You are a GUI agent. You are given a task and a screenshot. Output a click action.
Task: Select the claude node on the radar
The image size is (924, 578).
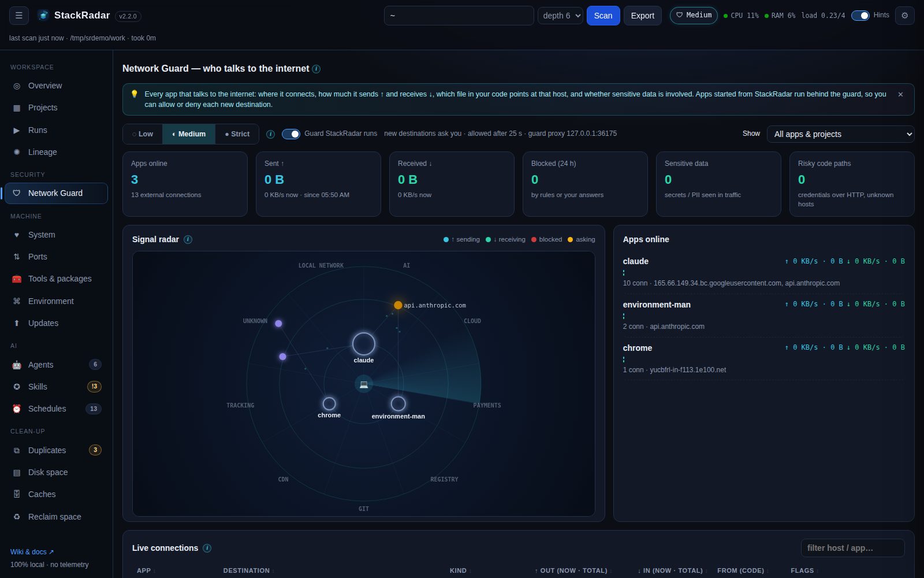pos(364,344)
